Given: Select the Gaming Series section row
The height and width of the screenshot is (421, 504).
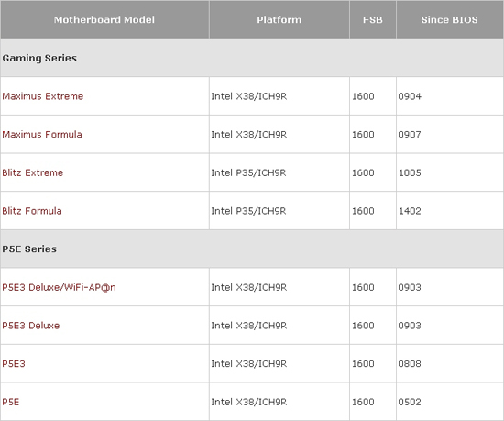Looking at the screenshot, I should coord(252,58).
